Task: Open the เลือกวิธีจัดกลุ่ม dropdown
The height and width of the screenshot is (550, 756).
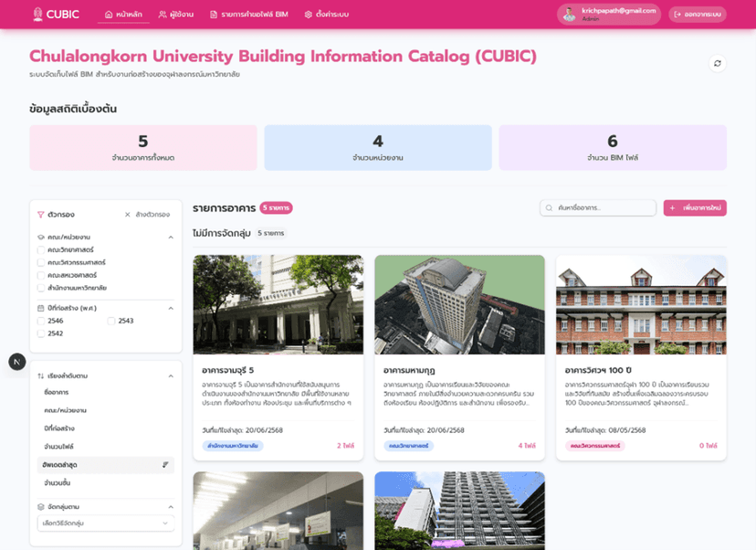Action: pyautogui.click(x=106, y=523)
